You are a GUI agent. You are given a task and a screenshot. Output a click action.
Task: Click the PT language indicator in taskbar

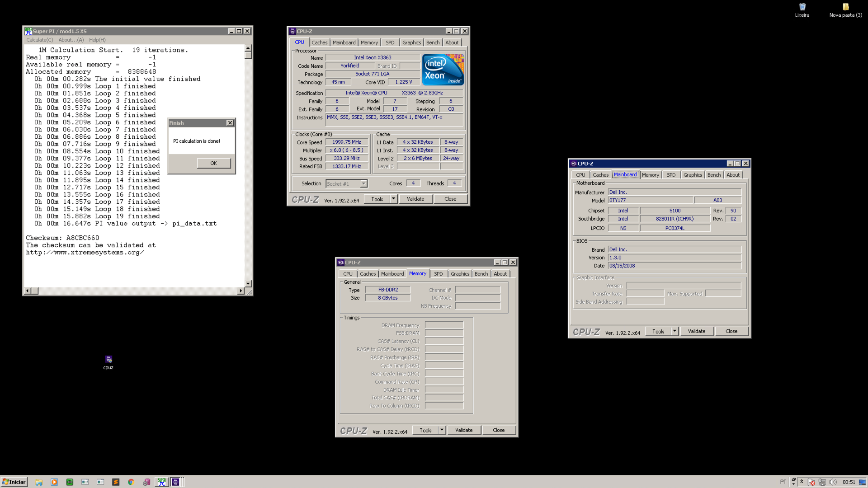[783, 482]
